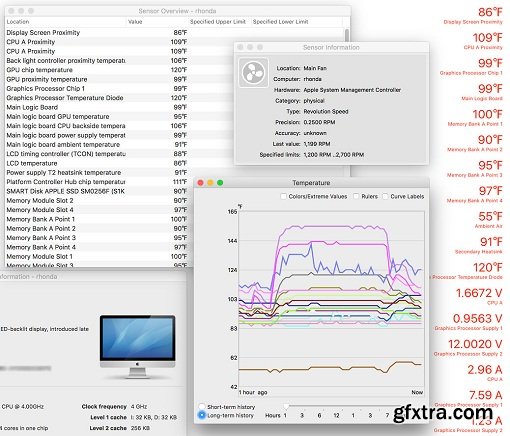The image size is (510, 436).
Task: Close the Temperature window with red button
Action: 201,183
